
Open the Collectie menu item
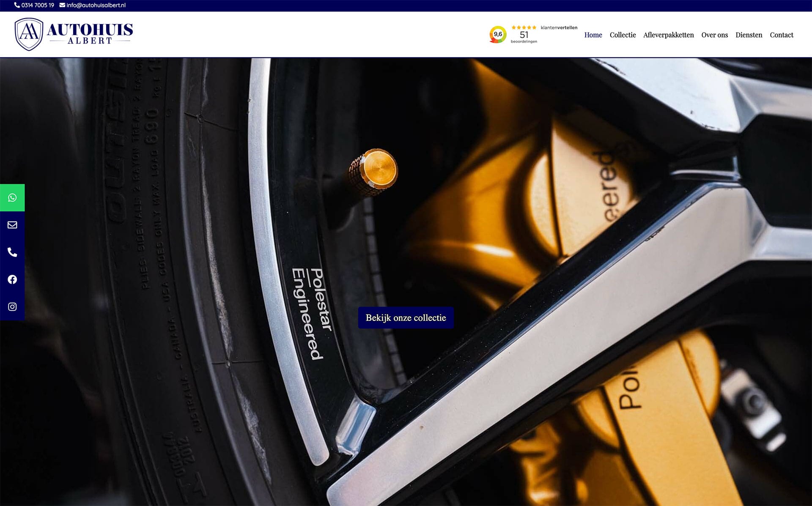pyautogui.click(x=623, y=35)
